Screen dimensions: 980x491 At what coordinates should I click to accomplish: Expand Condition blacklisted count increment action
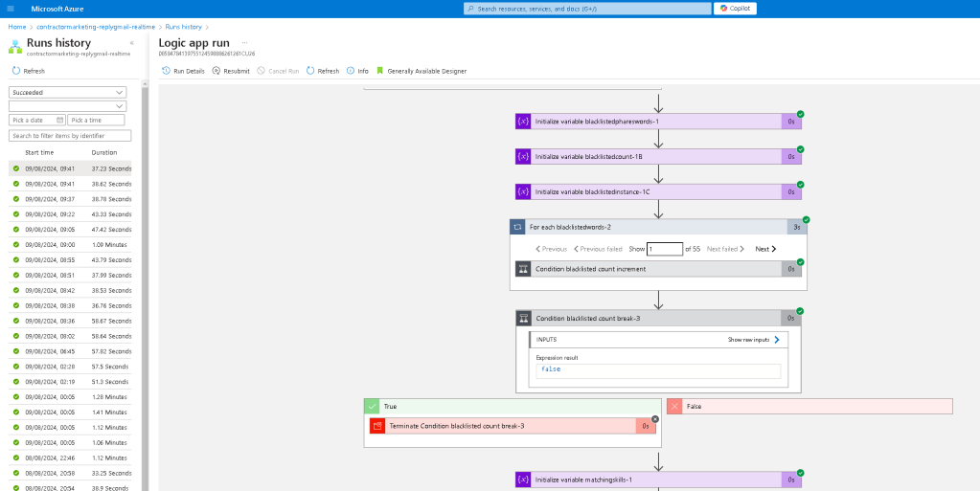click(x=658, y=269)
